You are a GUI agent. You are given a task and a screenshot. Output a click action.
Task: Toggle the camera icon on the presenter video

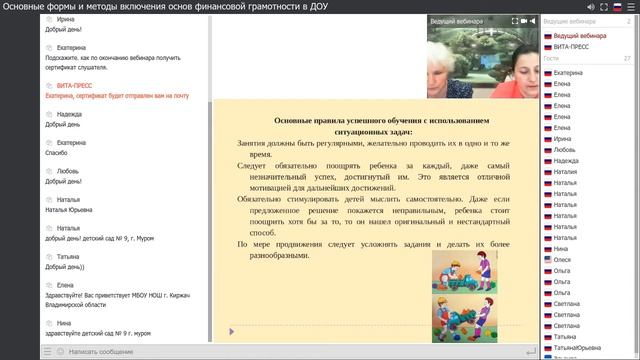coord(524,21)
